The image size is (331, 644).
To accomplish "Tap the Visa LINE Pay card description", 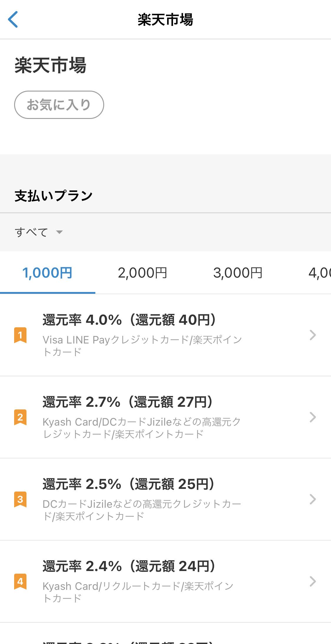I will pyautogui.click(x=142, y=346).
